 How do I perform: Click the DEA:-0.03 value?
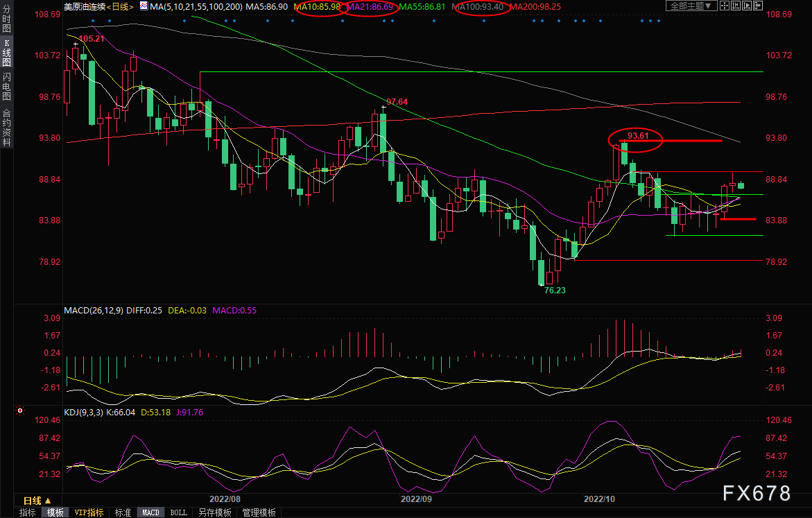(187, 310)
